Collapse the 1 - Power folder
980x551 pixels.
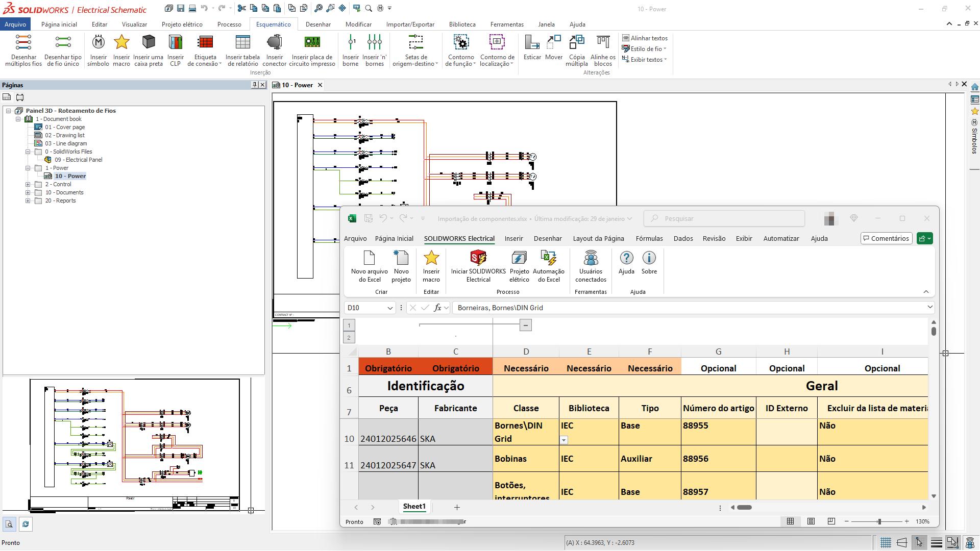(28, 168)
